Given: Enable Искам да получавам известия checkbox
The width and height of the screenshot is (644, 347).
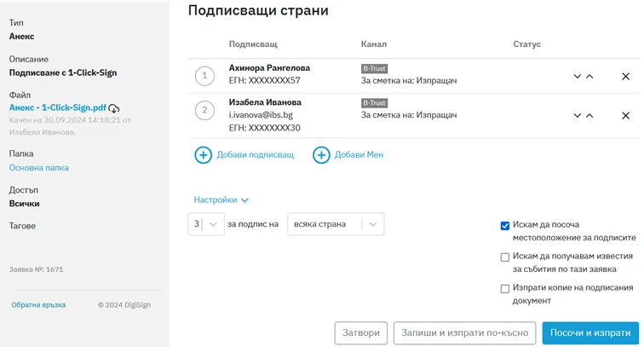Looking at the screenshot, I should point(505,257).
